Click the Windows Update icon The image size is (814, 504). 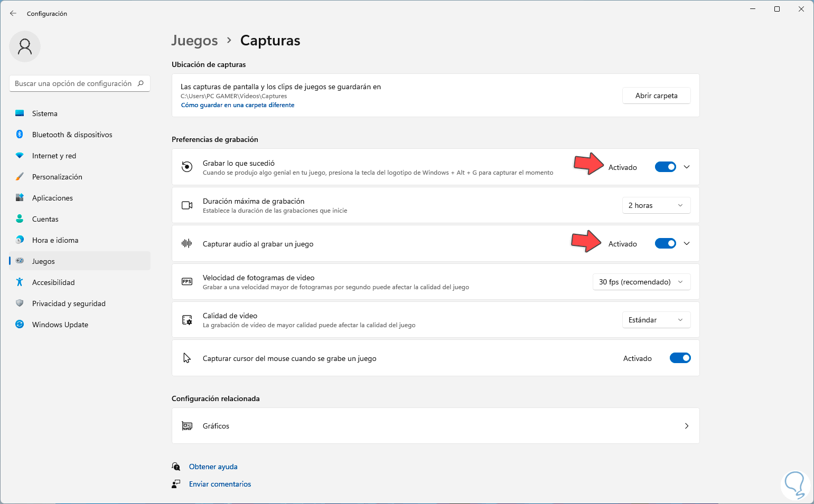tap(20, 325)
